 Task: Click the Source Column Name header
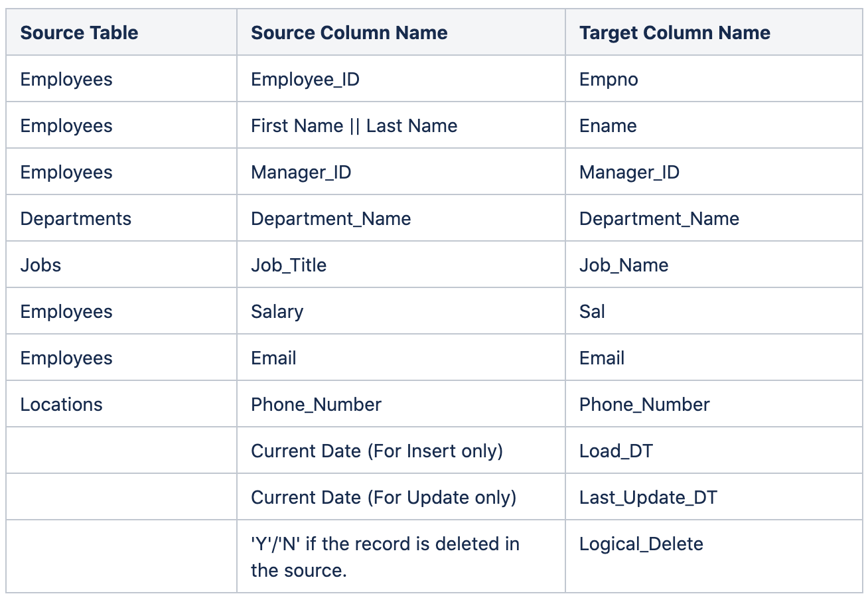click(x=348, y=33)
